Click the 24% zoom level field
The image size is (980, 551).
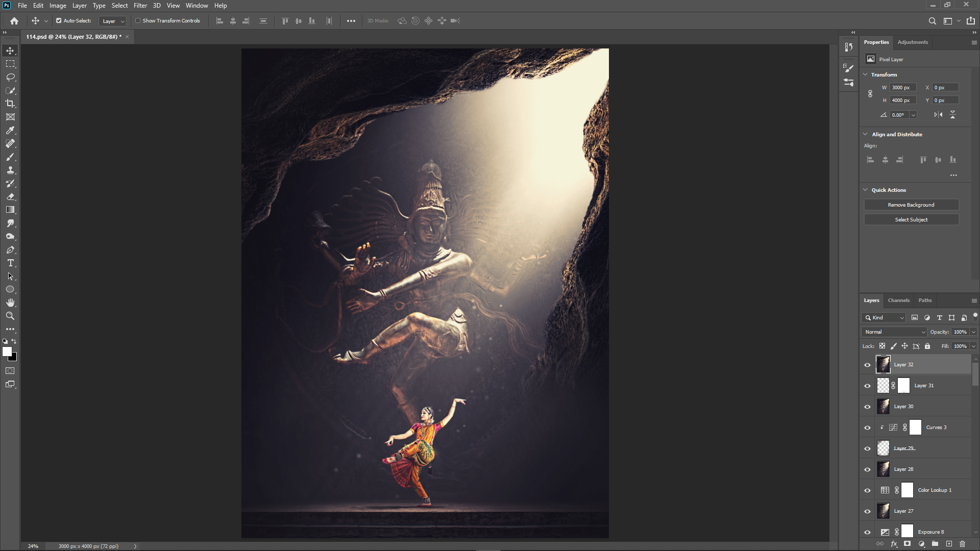point(33,546)
